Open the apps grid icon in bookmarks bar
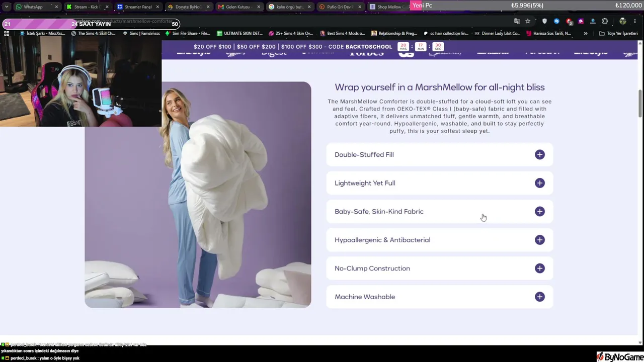This screenshot has width=644, height=362. (7, 34)
